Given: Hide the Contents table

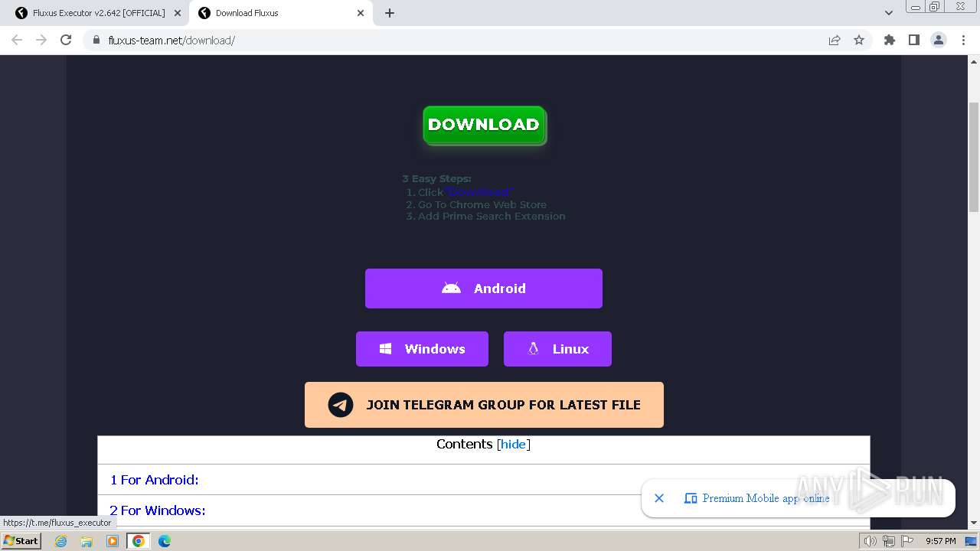Looking at the screenshot, I should click(513, 444).
